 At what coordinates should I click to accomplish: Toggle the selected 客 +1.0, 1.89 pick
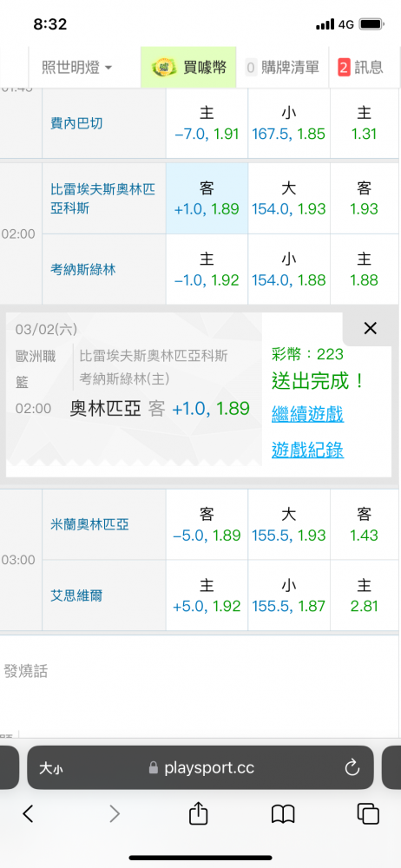pyautogui.click(x=207, y=199)
